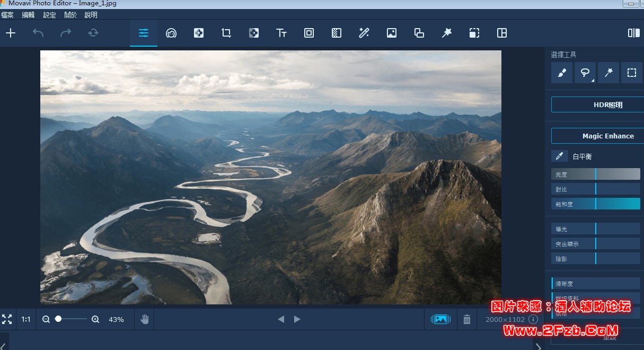
Task: Toggle fullscreen fit view
Action: coord(7,319)
